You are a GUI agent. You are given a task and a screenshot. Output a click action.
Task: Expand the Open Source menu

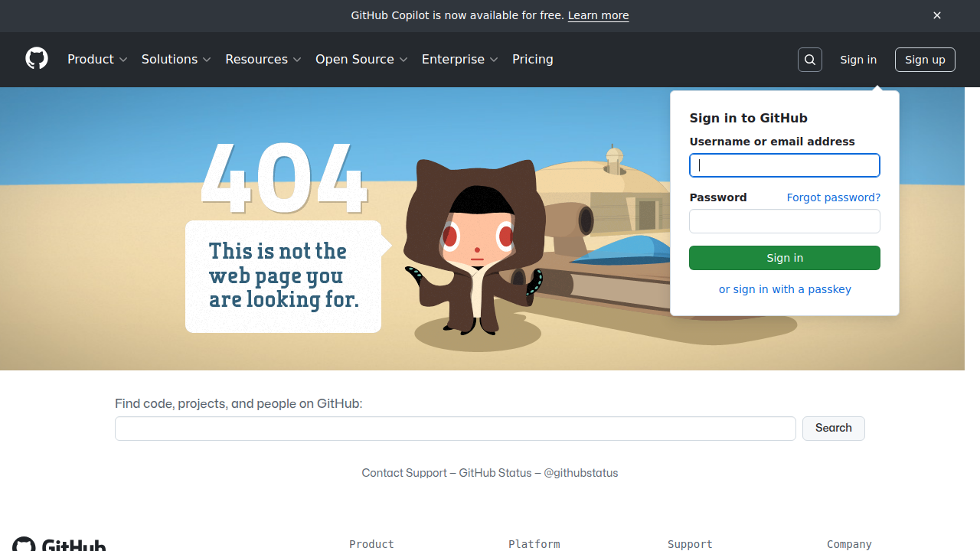(x=361, y=59)
